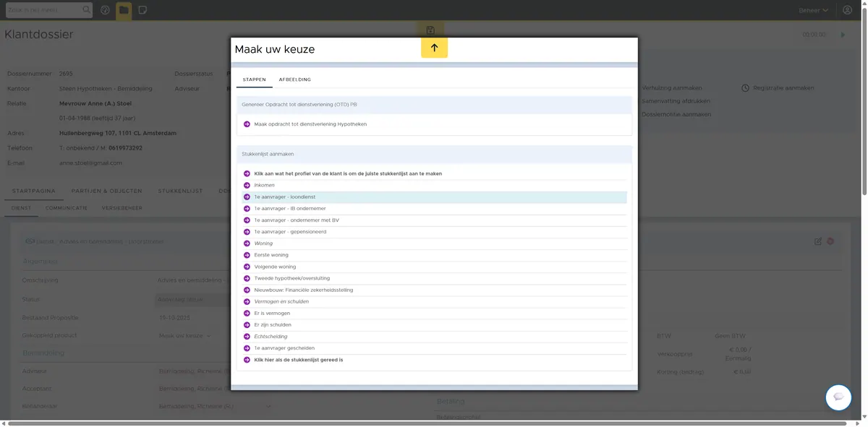The image size is (868, 427).
Task: Select the Stappen tab
Action: (x=254, y=79)
